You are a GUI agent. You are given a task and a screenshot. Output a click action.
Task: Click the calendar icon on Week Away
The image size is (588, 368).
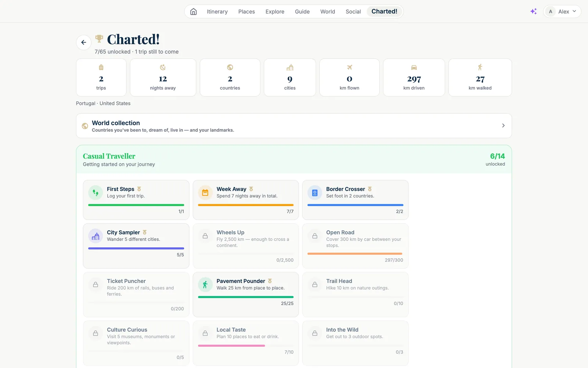click(205, 192)
